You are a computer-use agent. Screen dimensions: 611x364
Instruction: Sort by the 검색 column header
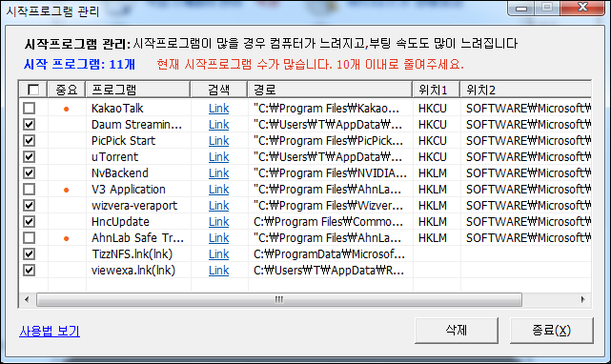coord(218,90)
